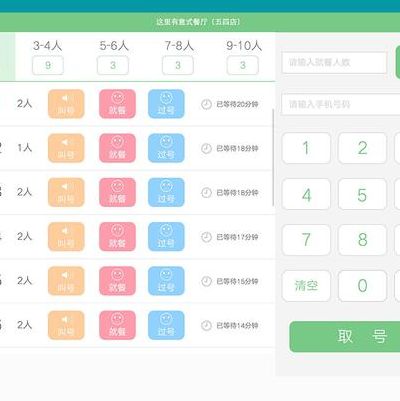Switch to the 3-4人 table tab
This screenshot has width=400, height=401.
(48, 57)
